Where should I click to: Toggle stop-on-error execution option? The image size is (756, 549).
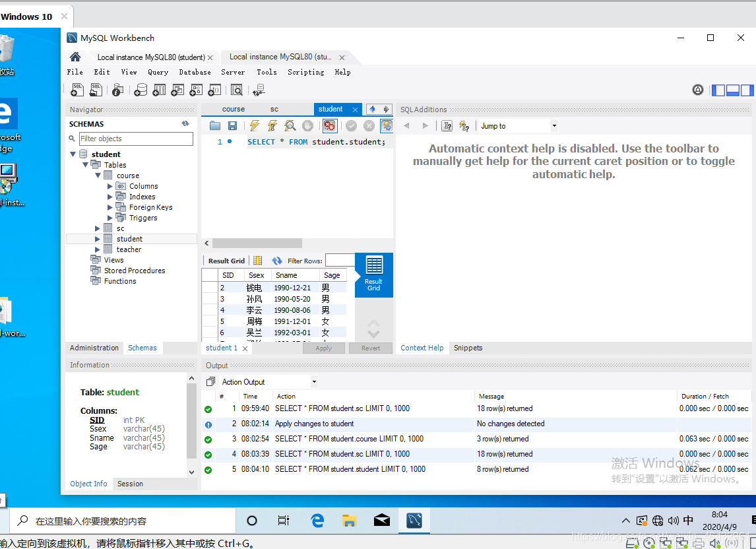pos(330,126)
